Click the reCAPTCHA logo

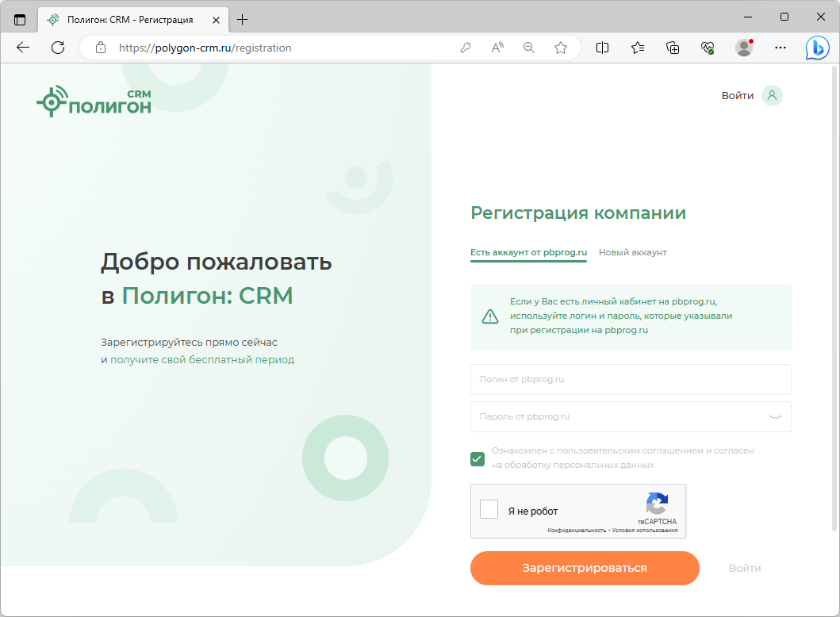[658, 503]
